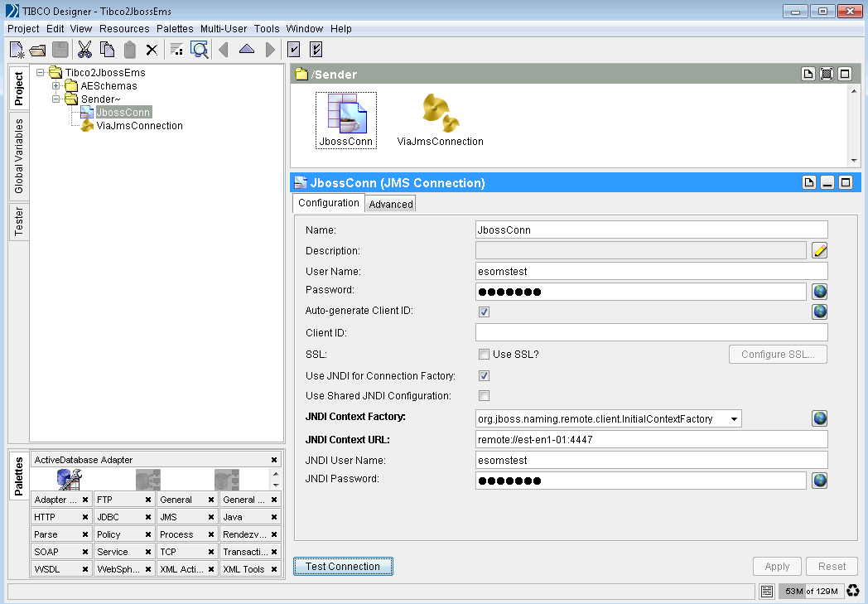Click the status bar log document icon

(x=767, y=592)
